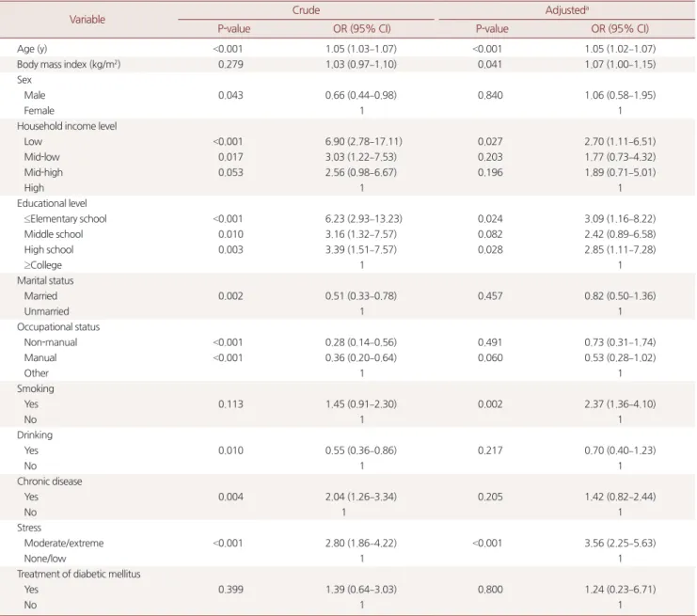Select the value 1.07 (1.00–1.15)
Image resolution: width=697 pixels, height=616 pixels.
point(620,65)
